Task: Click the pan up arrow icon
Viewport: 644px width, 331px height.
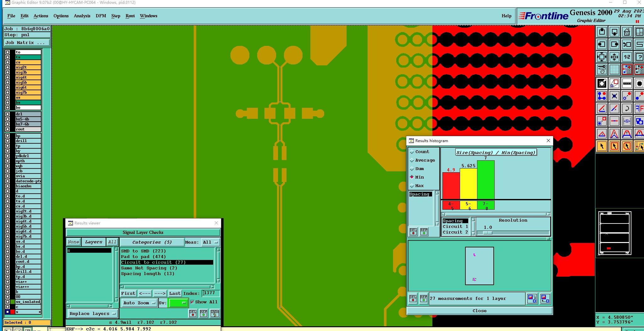Action: pyautogui.click(x=602, y=32)
